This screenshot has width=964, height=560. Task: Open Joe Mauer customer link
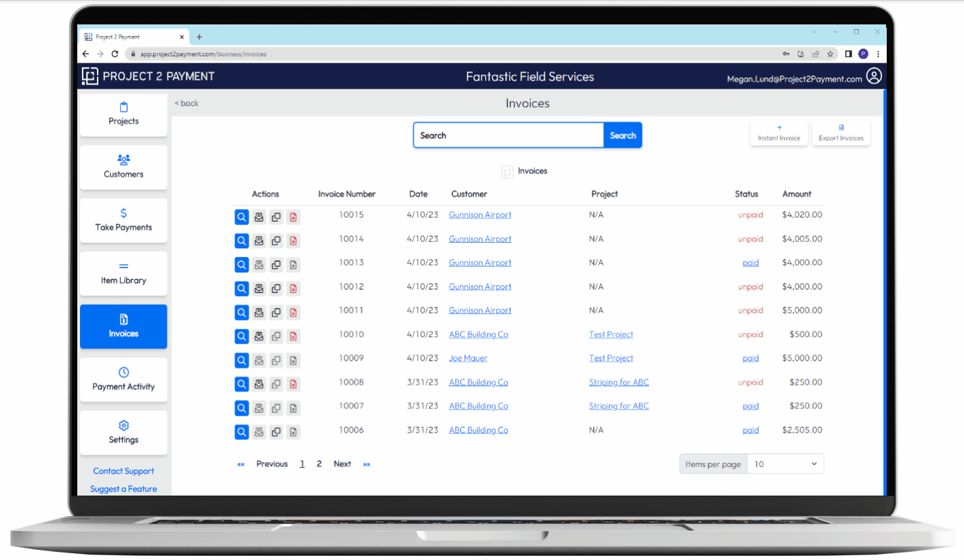[468, 358]
